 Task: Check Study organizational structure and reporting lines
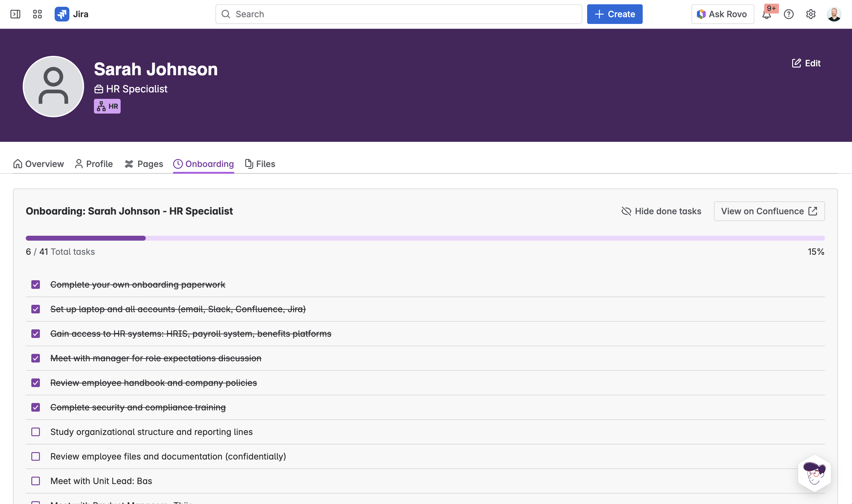36,432
